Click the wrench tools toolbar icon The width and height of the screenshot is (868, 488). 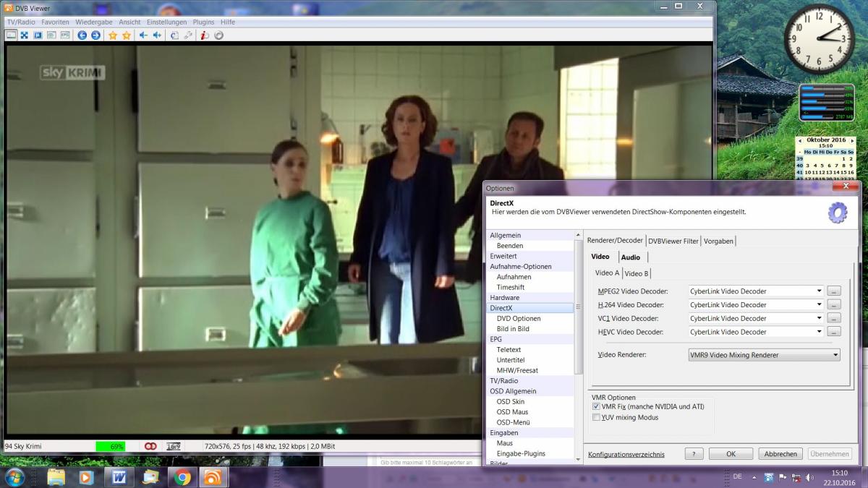[x=188, y=35]
